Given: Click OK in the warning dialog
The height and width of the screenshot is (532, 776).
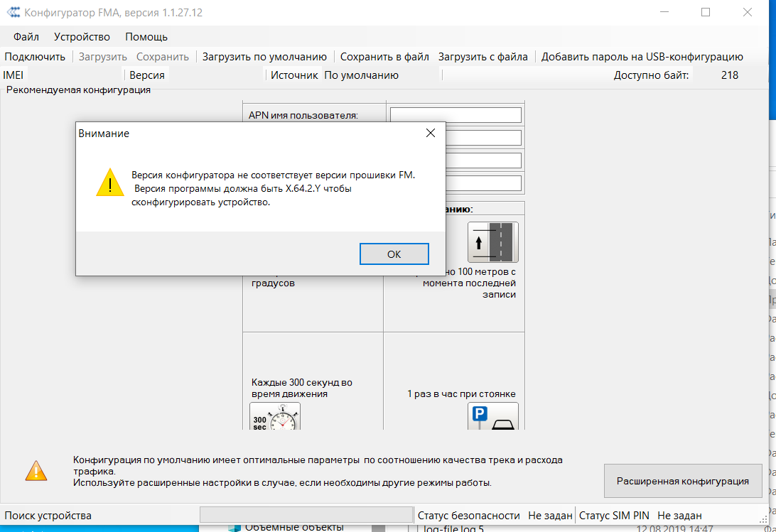Looking at the screenshot, I should point(394,254).
